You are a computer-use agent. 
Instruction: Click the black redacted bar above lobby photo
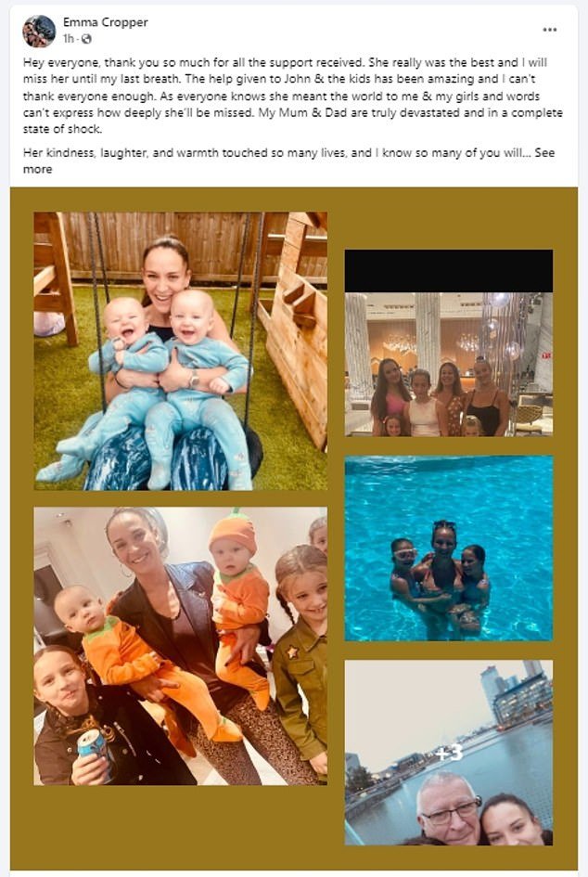click(x=449, y=271)
